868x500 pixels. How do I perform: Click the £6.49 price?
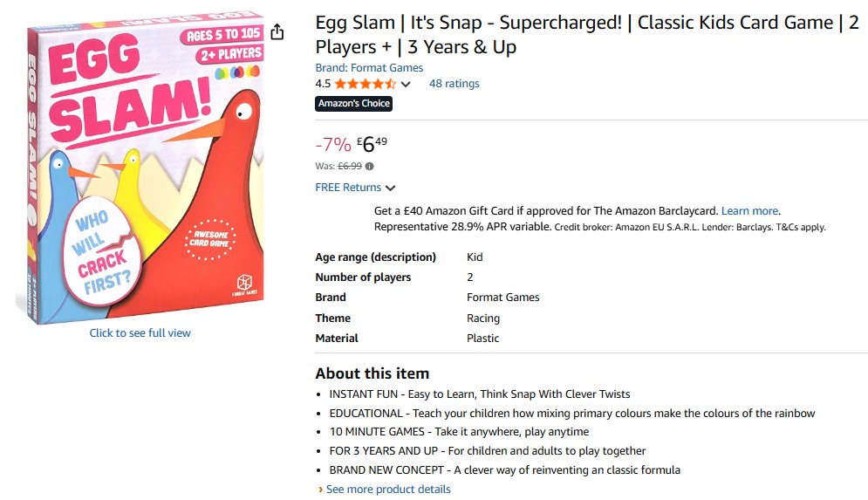tap(372, 143)
